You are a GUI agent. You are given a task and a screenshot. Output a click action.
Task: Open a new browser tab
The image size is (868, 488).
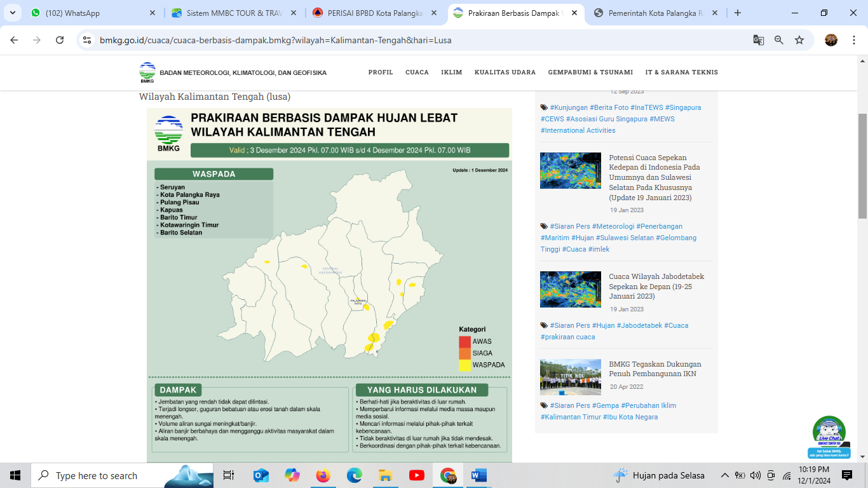pyautogui.click(x=737, y=13)
